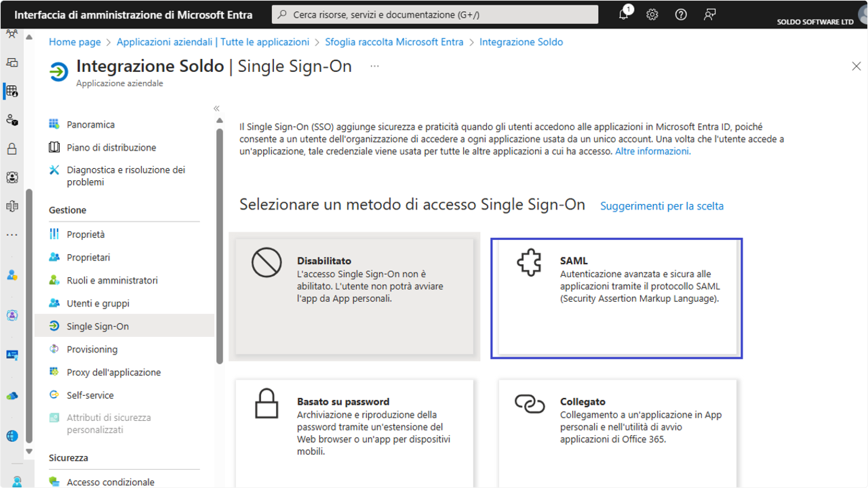Viewport: 868px width, 488px height.
Task: Click the padlock icon on password card
Action: click(267, 403)
